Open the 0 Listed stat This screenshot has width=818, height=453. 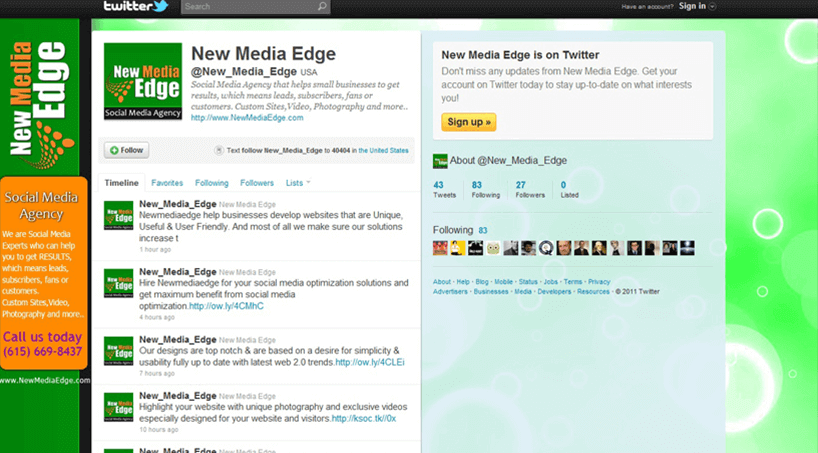point(569,189)
